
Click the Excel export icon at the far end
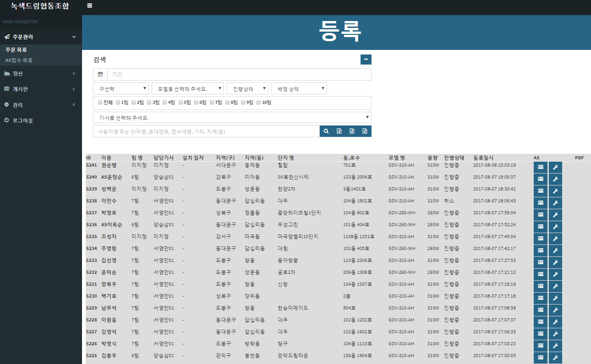[365, 131]
